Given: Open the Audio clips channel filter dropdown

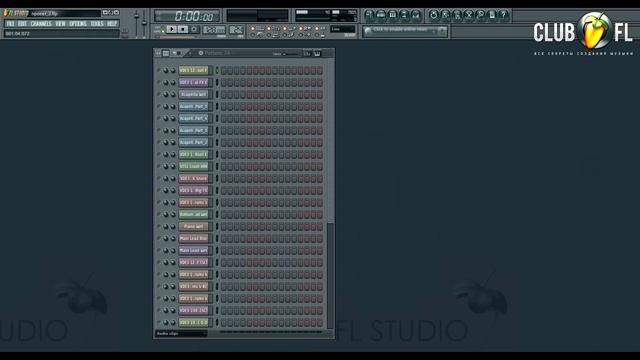Looking at the screenshot, I should pos(181,333).
